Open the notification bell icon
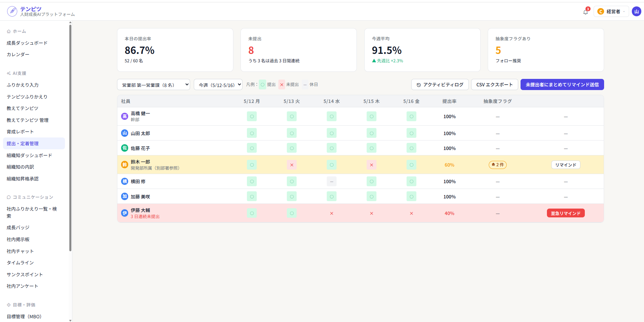This screenshot has height=322, width=644. tap(585, 12)
